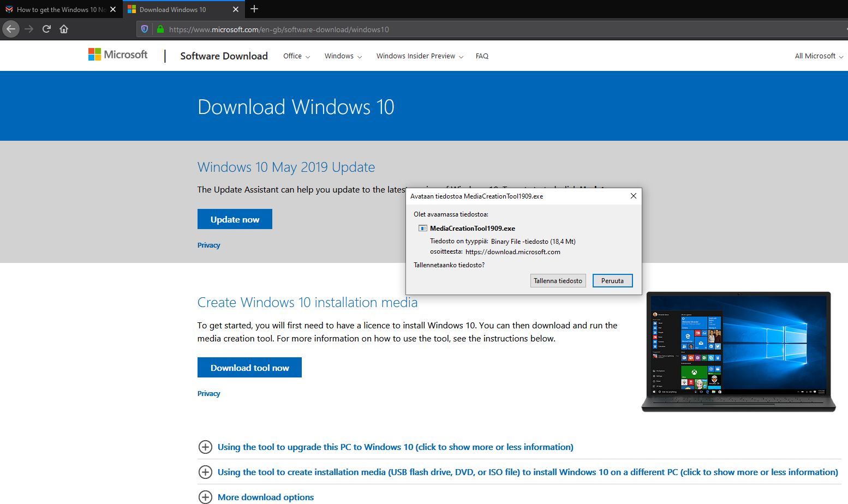Click the 'https://download.microsoft.com' source text
The image size is (848, 504).
tap(513, 252)
